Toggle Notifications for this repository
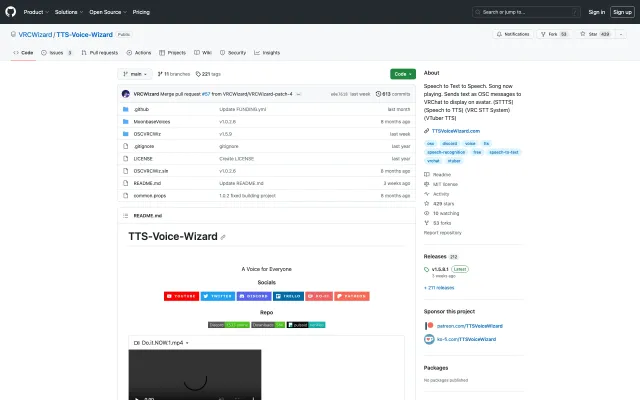640x400 pixels. click(x=514, y=34)
